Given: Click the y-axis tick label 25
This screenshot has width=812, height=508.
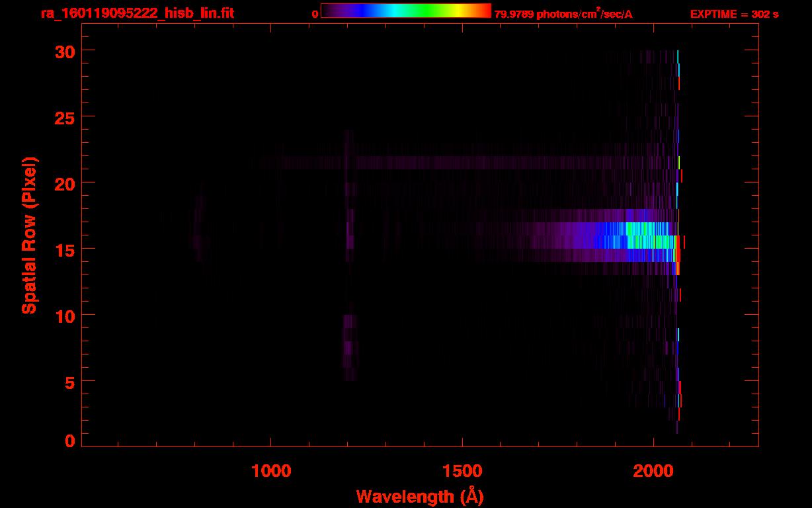Looking at the screenshot, I should [x=65, y=117].
